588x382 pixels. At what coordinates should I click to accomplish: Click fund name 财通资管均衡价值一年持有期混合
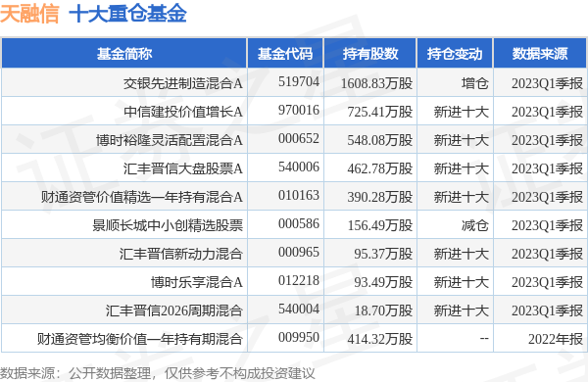tap(140, 339)
